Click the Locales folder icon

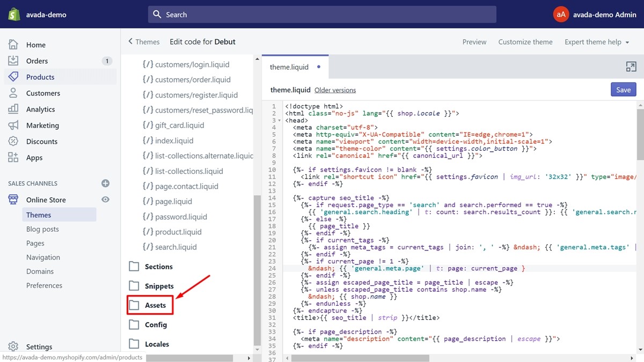tap(134, 344)
